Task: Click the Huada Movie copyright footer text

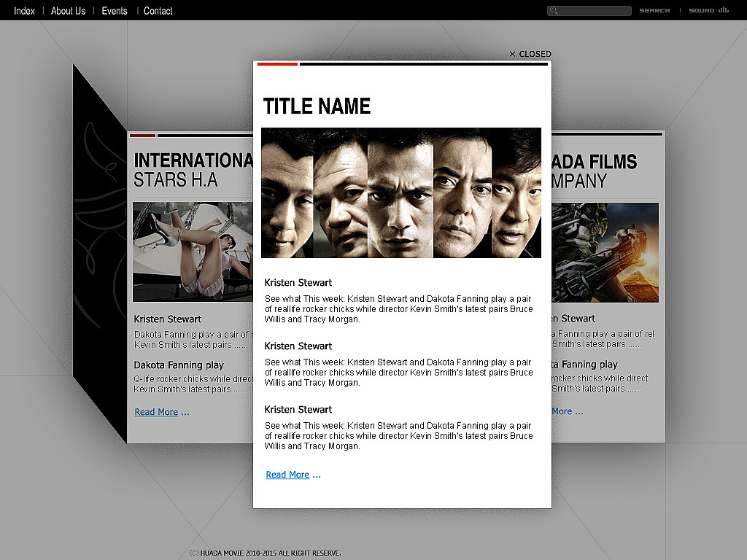Action: point(266,553)
